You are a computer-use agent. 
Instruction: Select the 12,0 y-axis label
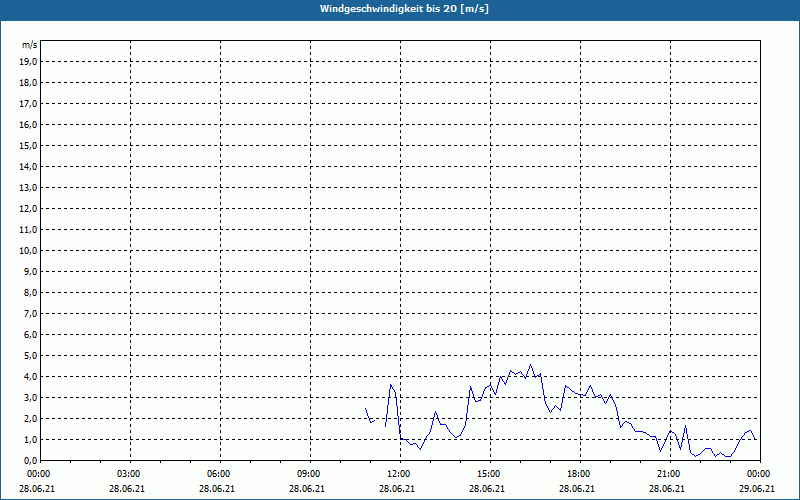28,208
